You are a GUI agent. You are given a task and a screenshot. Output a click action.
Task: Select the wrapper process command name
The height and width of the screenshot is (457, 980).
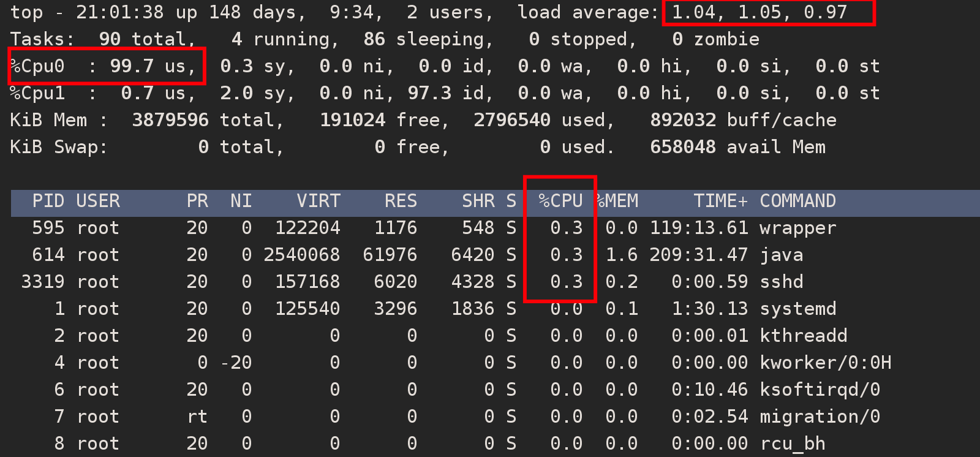coord(797,228)
